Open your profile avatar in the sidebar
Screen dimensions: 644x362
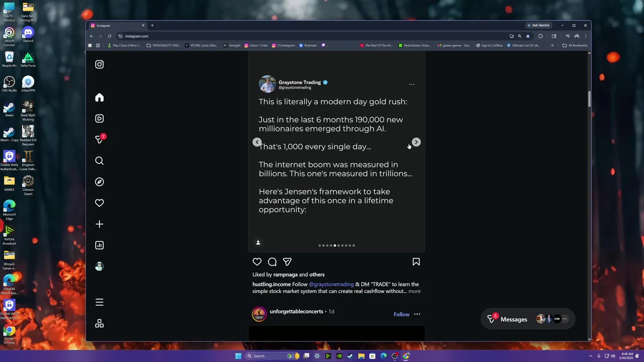[100, 266]
